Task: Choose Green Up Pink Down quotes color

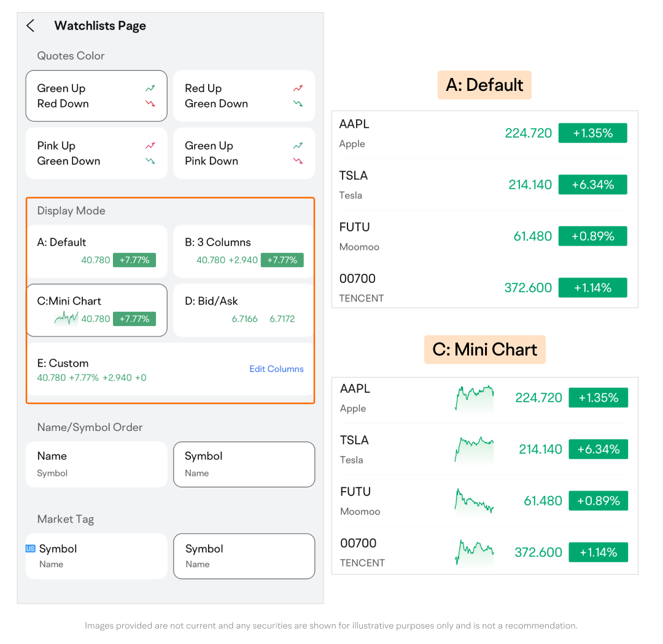Action: 244,153
